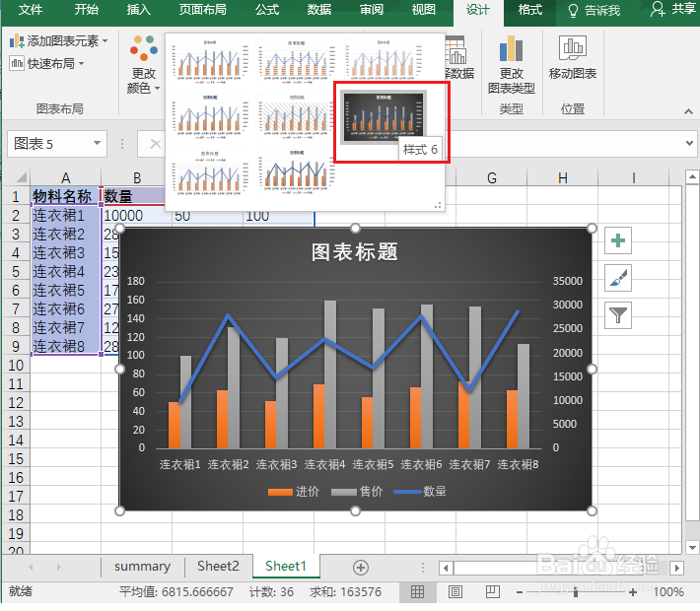Switch to the summary sheet tab
The width and height of the screenshot is (700, 611).
[142, 567]
